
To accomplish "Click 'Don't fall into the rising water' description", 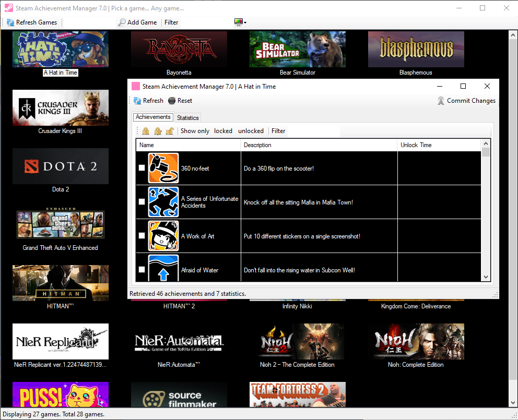I will pyautogui.click(x=299, y=270).
